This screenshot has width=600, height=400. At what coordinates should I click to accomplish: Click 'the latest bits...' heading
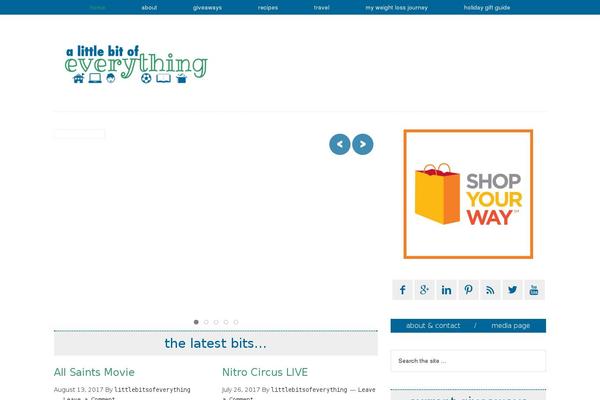[215, 343]
